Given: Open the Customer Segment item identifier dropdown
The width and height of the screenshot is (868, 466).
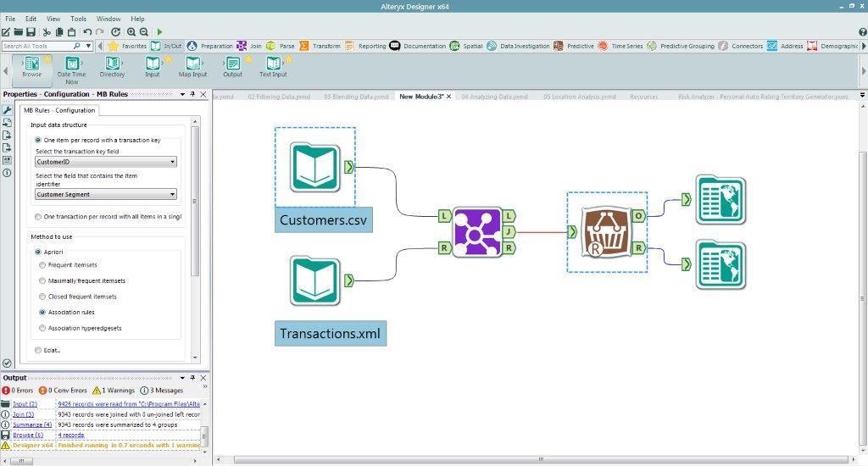Looking at the screenshot, I should pyautogui.click(x=106, y=194).
